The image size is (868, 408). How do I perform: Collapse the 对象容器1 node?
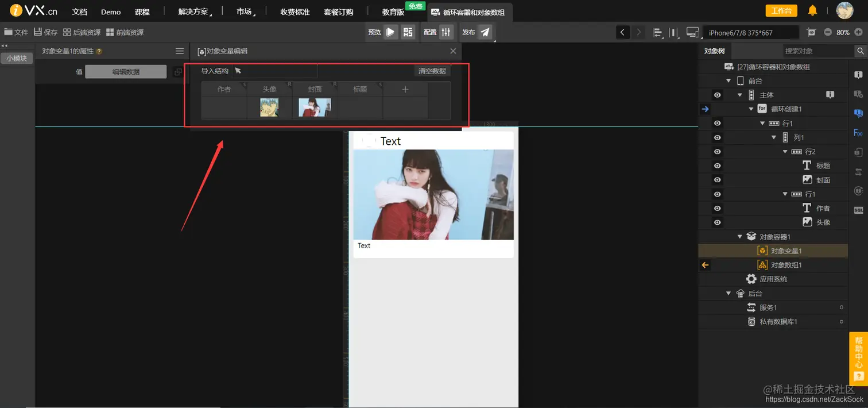point(741,236)
